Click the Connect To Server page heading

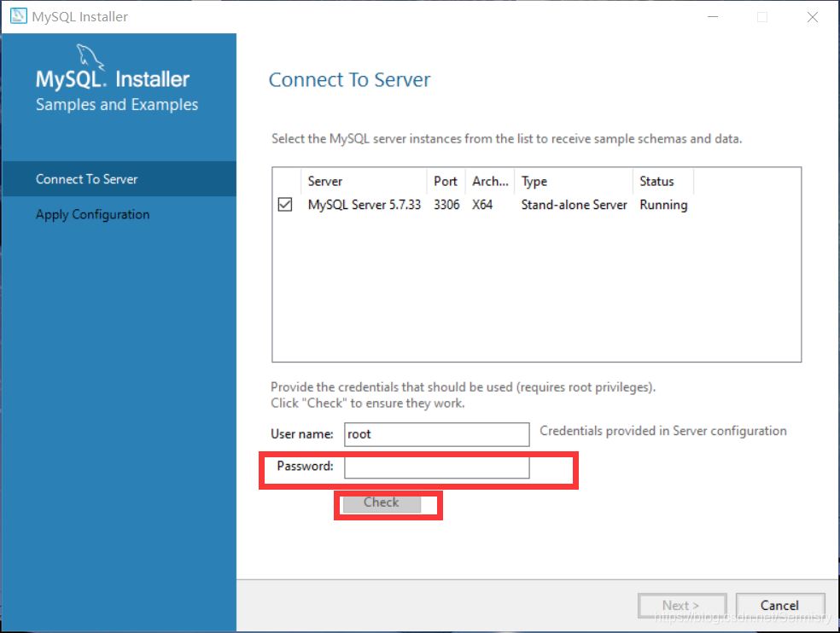tap(349, 80)
